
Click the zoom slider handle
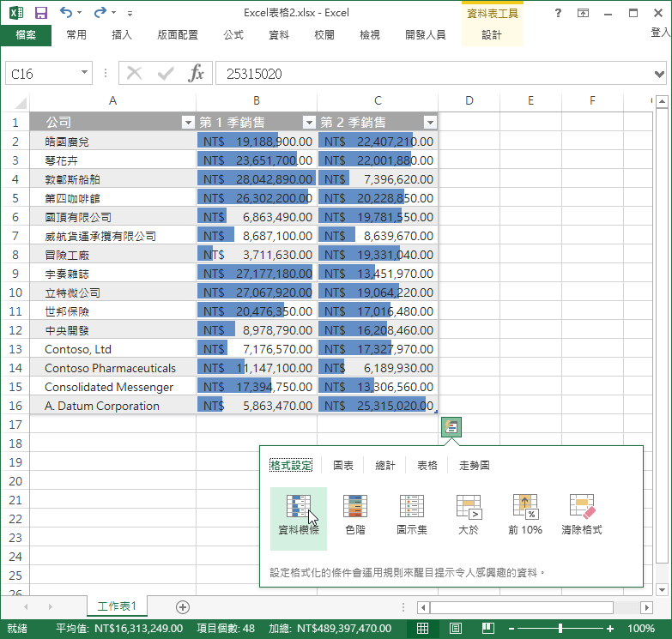(x=560, y=629)
